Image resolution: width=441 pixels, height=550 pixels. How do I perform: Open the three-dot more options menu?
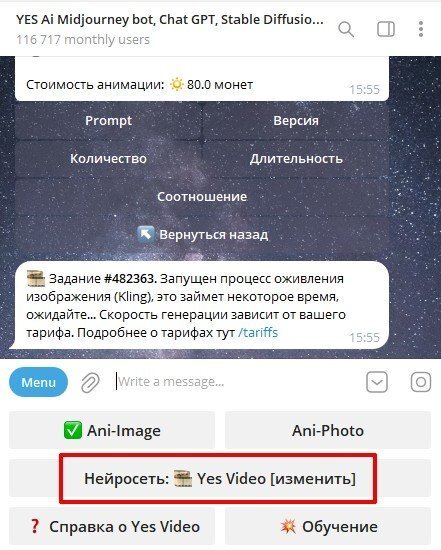click(x=421, y=29)
